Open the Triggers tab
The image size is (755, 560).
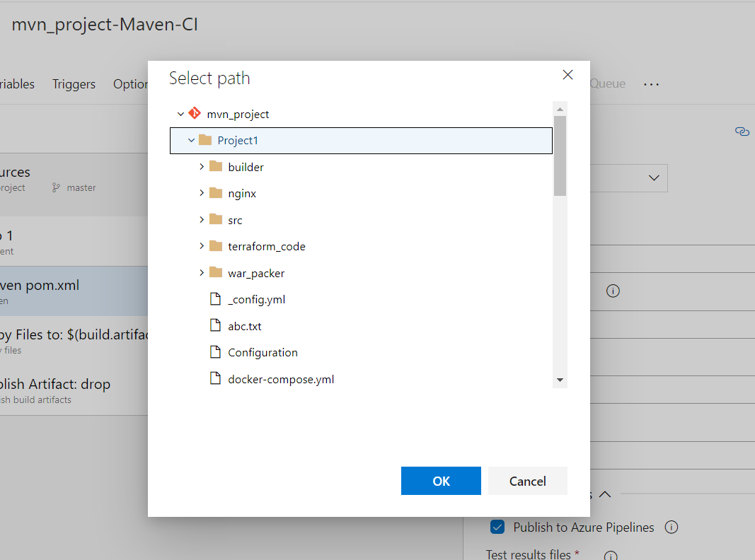point(74,84)
